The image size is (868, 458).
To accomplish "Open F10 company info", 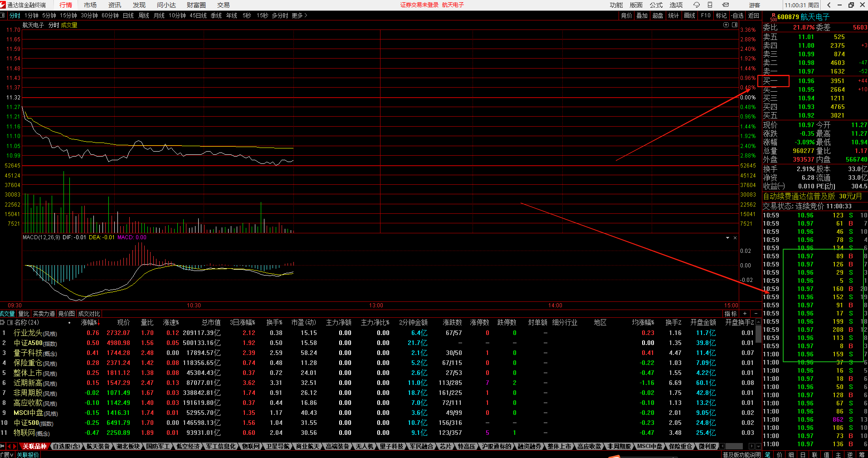I will pyautogui.click(x=706, y=15).
